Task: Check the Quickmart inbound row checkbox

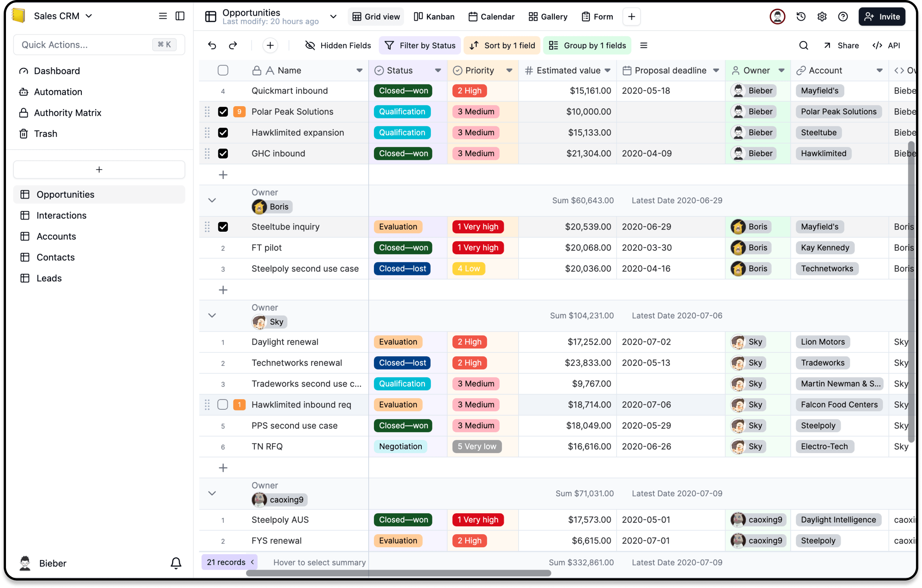Action: [223, 91]
